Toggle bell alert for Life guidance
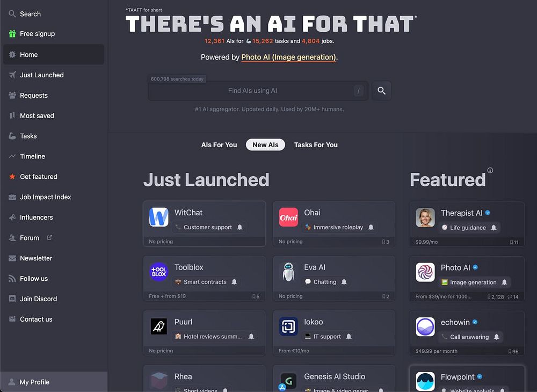This screenshot has width=537, height=392. tap(494, 228)
